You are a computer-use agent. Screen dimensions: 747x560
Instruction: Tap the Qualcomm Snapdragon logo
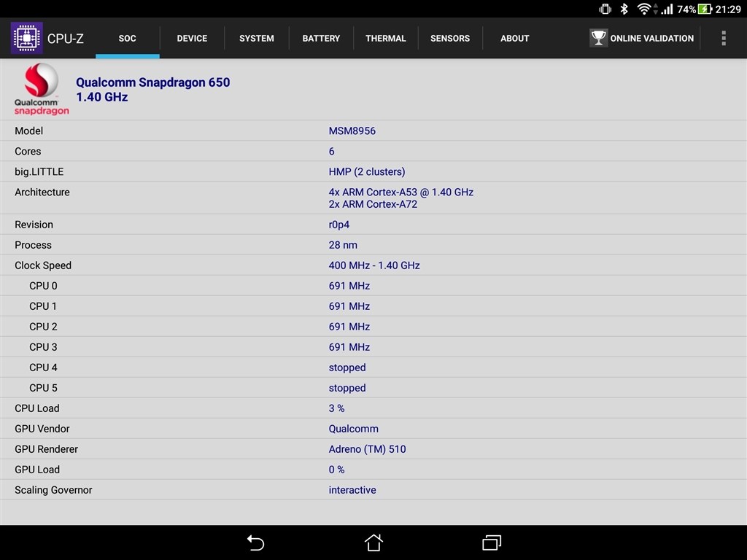pos(42,90)
